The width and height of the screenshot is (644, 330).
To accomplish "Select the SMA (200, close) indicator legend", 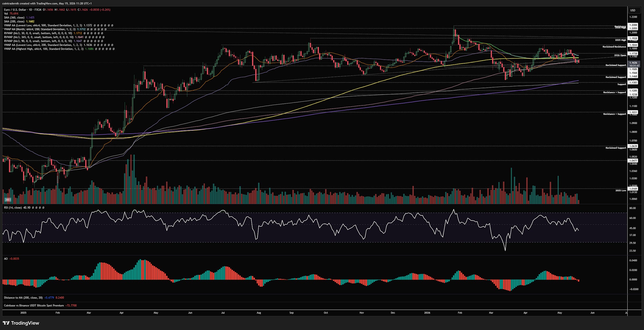I will 19,21.
